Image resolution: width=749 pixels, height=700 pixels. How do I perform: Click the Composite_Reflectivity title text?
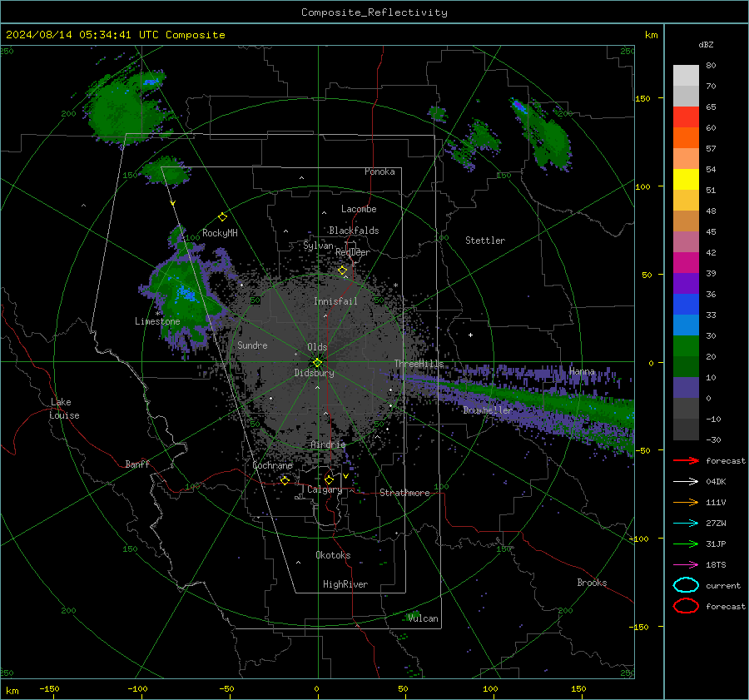coord(374,12)
